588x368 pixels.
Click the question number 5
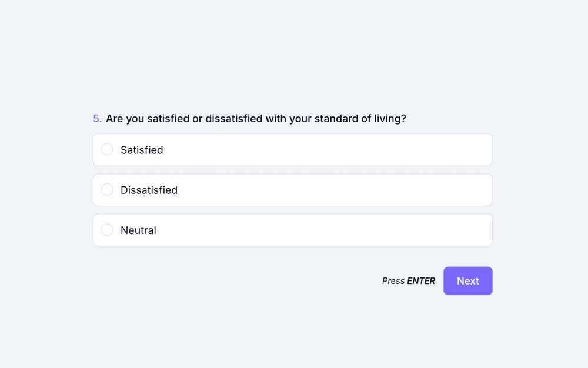[96, 118]
